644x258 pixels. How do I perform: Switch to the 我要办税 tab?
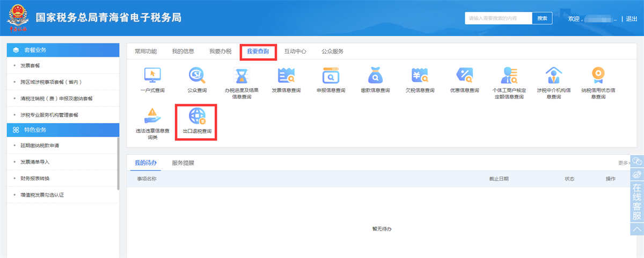click(x=220, y=52)
